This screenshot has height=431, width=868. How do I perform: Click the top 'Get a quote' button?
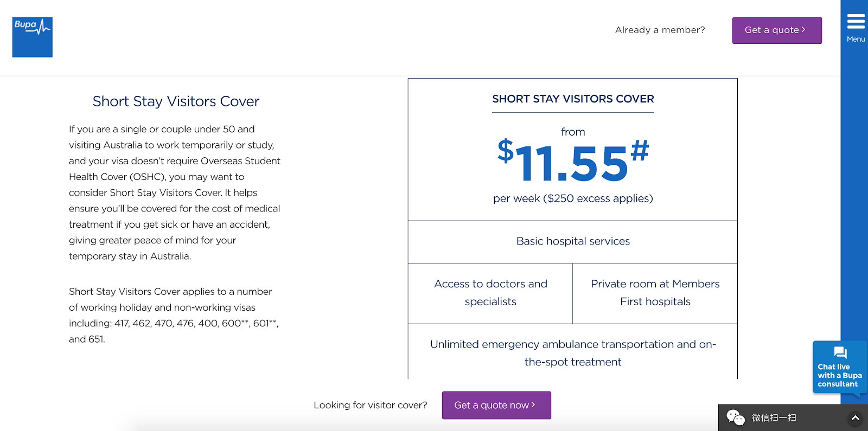[776, 30]
